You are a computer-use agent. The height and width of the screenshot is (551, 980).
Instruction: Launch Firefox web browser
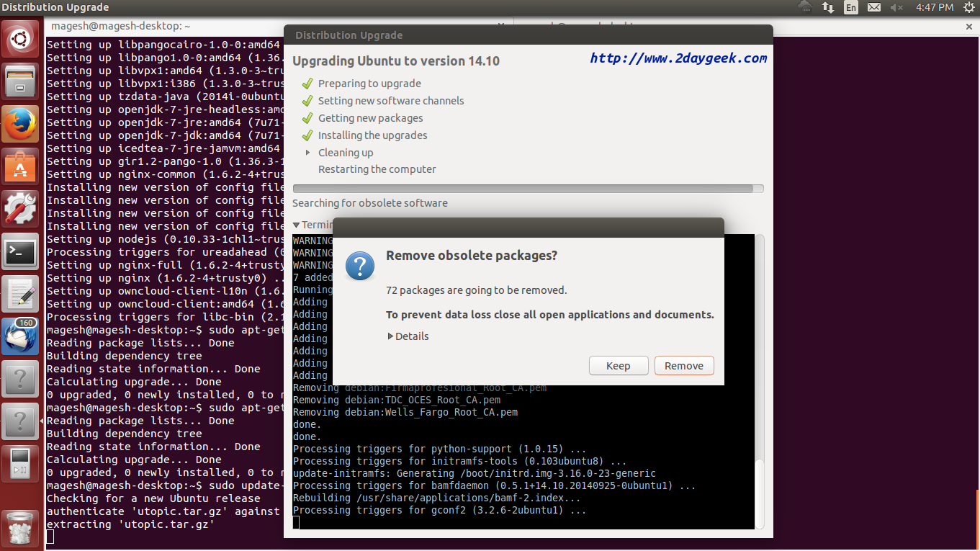(x=20, y=124)
